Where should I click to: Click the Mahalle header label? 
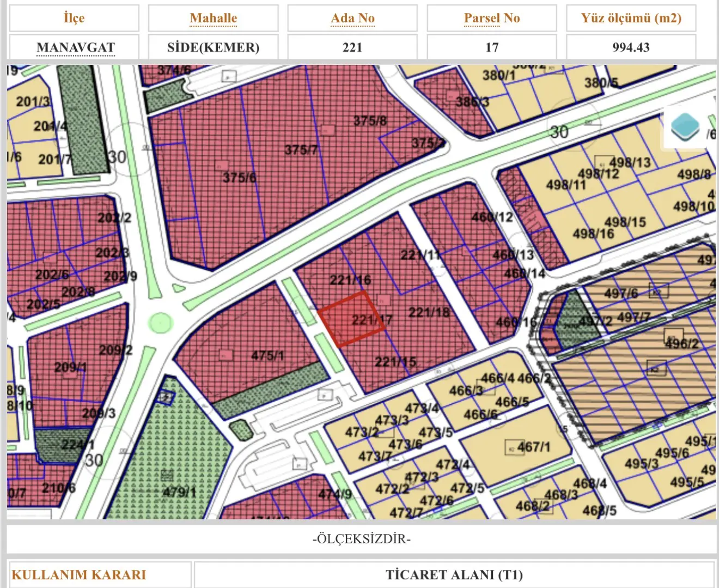(214, 18)
